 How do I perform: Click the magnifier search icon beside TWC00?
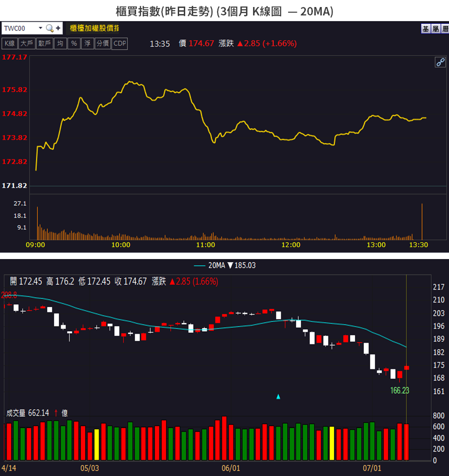pos(50,28)
